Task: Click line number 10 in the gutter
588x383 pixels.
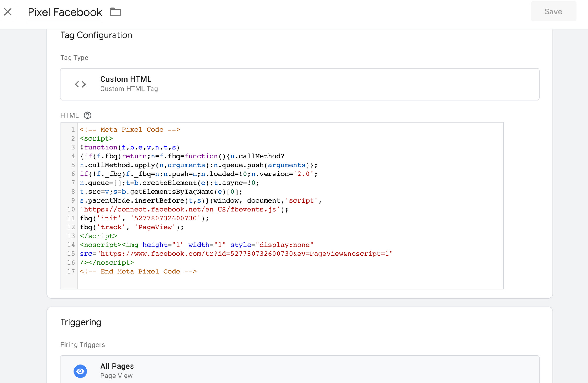Action: [x=71, y=209]
